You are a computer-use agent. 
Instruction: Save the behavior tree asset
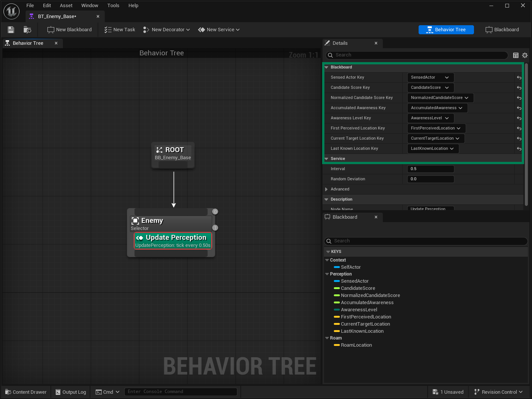(11, 30)
